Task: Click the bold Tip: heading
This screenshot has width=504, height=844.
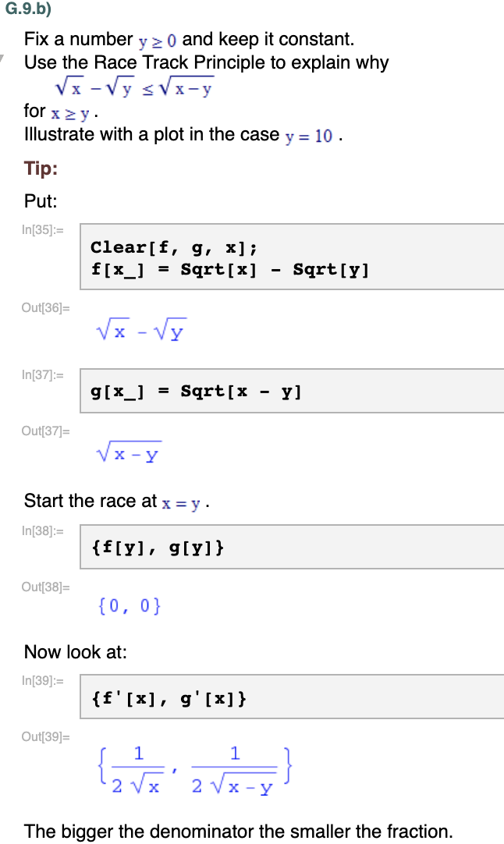Action: [41, 168]
